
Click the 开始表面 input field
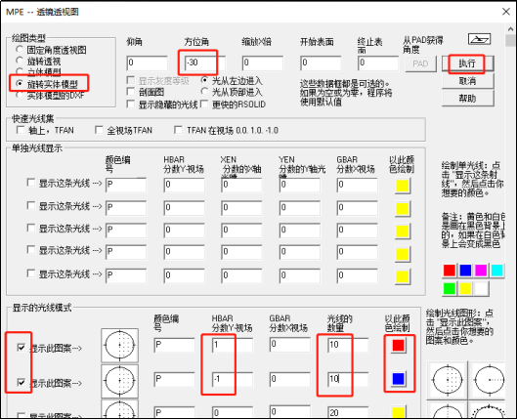[x=321, y=63]
